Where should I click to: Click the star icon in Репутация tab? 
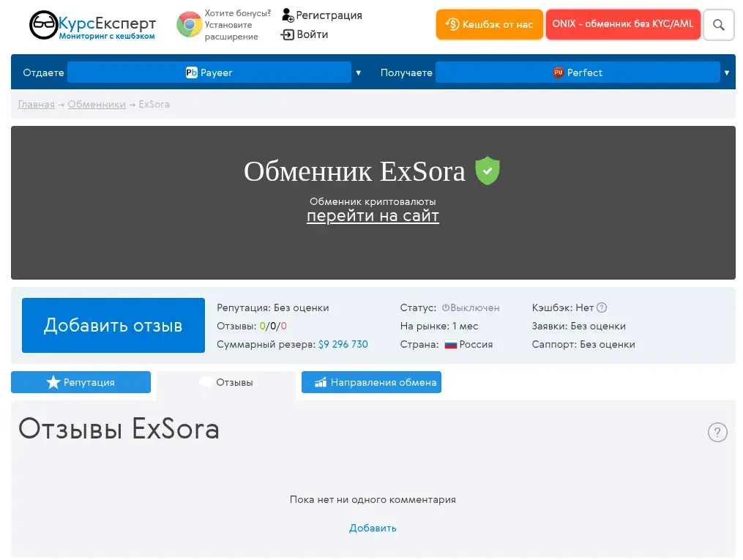(x=53, y=382)
